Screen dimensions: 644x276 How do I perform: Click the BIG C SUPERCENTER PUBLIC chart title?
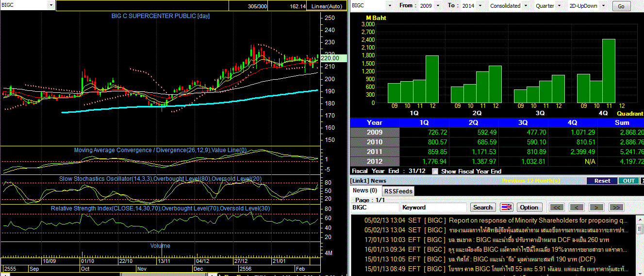pos(160,16)
